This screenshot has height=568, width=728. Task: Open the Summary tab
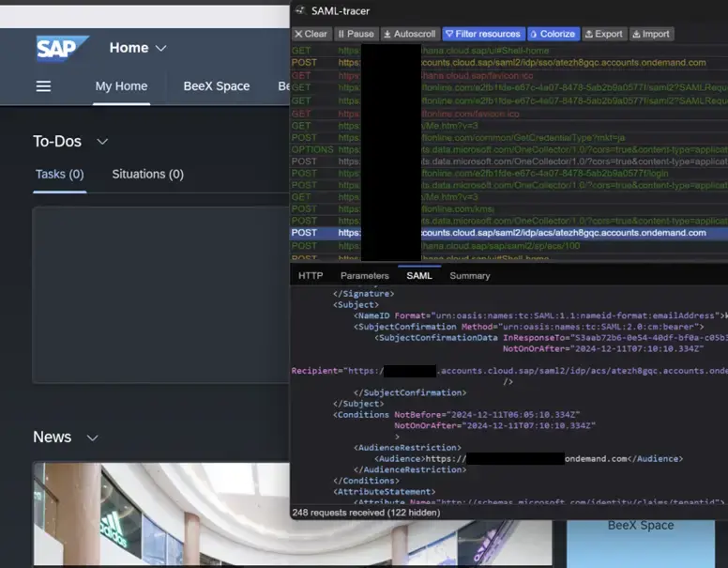(x=469, y=276)
